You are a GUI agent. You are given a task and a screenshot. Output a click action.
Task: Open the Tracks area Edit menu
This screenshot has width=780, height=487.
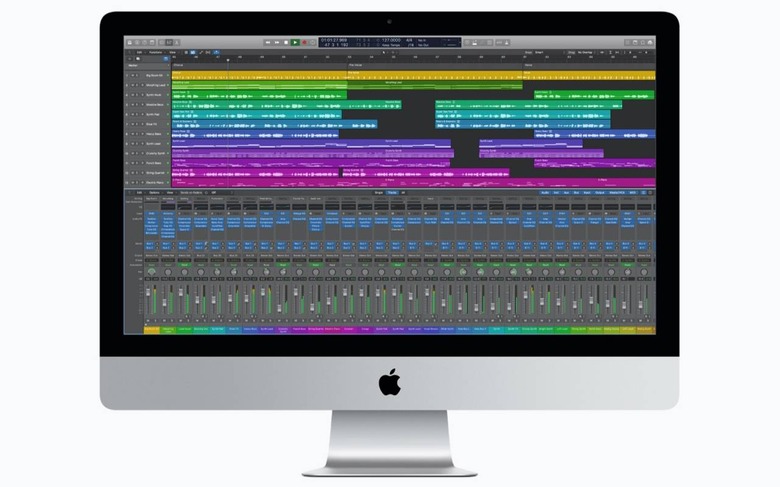click(140, 52)
